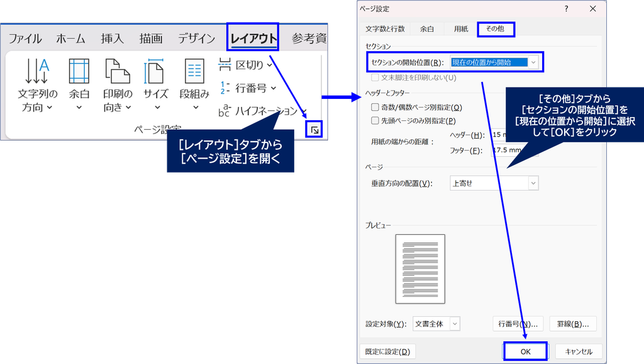Click the キャンセル button
The image size is (644, 364).
tap(579, 351)
